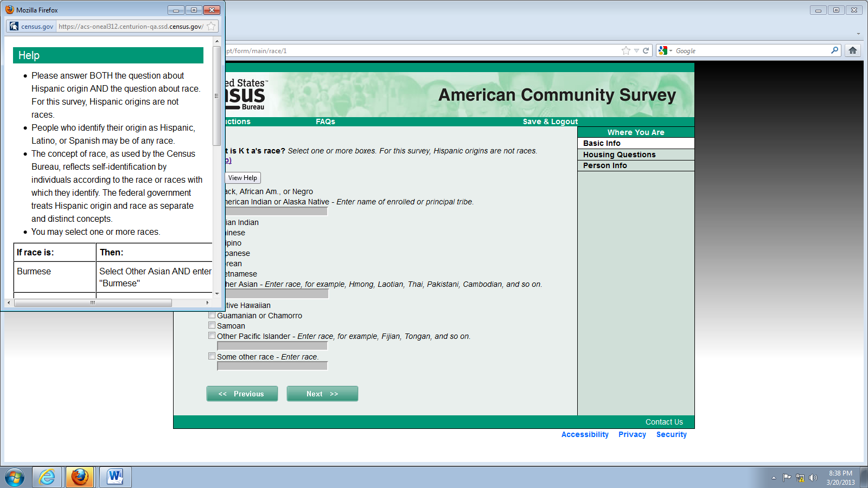Click the volume icon in system tray
The width and height of the screenshot is (868, 488).
[813, 478]
